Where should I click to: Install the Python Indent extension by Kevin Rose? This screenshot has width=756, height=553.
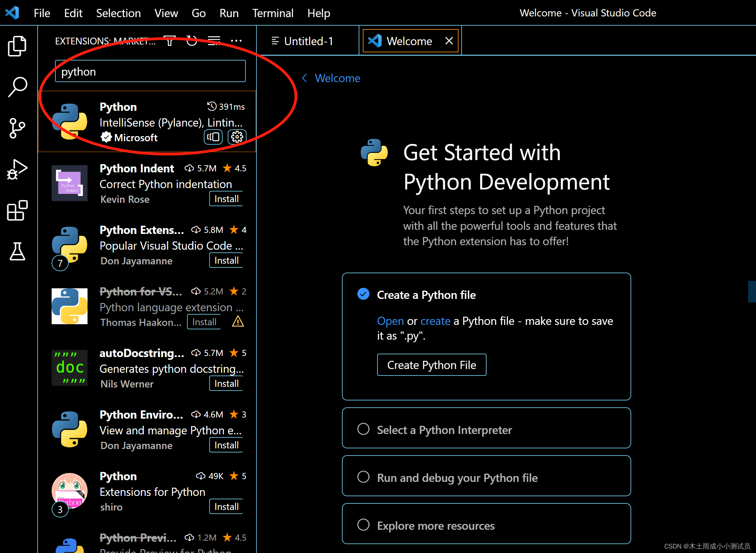click(x=227, y=199)
